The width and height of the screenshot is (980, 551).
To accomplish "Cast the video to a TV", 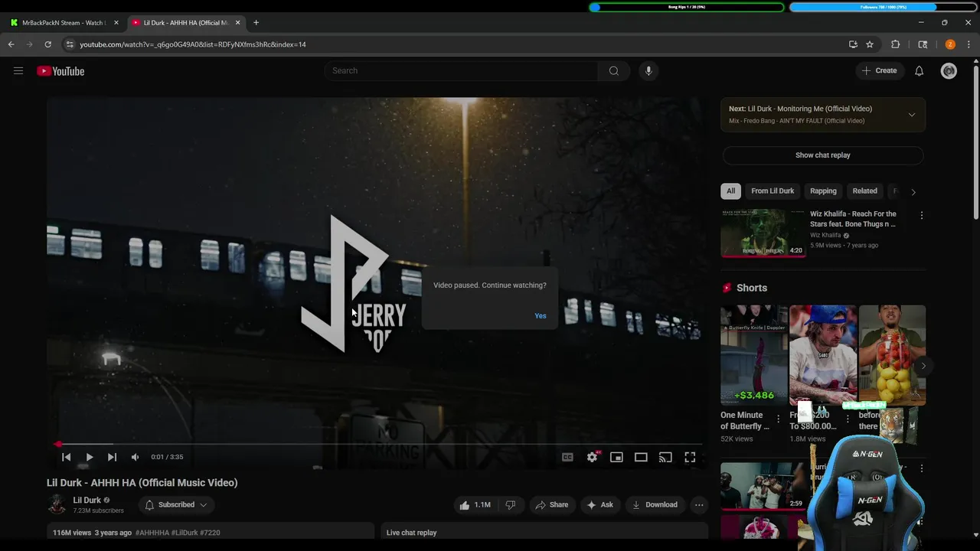I will 665,457.
